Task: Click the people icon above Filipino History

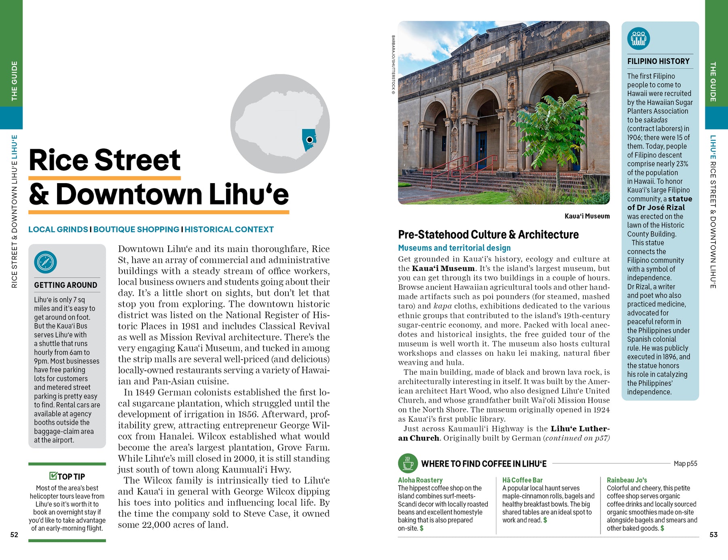Action: pyautogui.click(x=638, y=39)
